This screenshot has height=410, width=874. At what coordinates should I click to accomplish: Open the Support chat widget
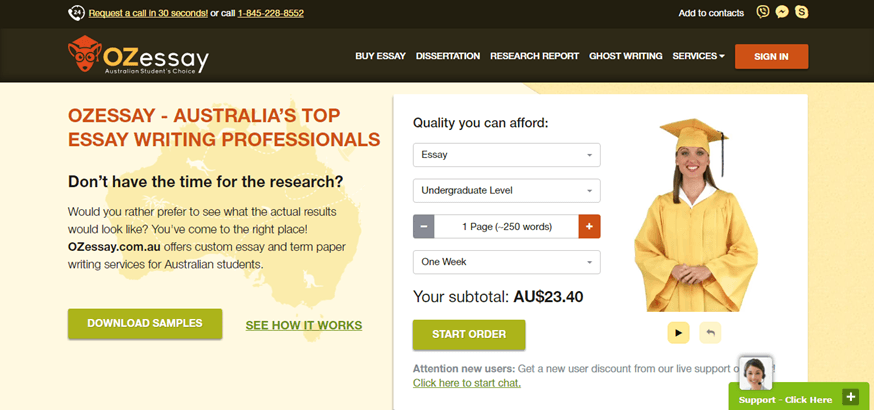799,396
